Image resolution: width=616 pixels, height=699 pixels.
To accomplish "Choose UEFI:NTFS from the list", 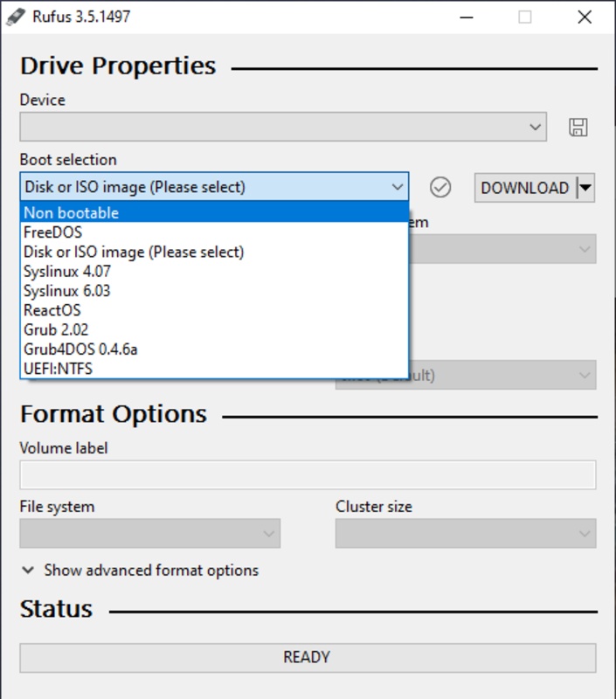I will point(58,369).
